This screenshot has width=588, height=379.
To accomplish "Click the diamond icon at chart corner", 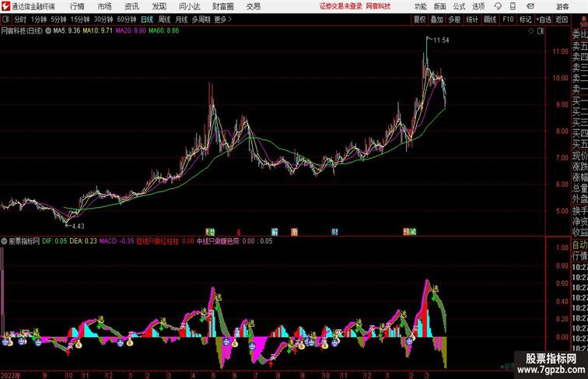I will point(531,31).
